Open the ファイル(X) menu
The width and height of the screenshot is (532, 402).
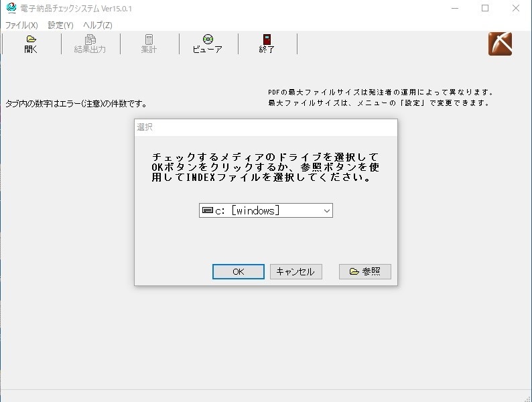tap(21, 25)
